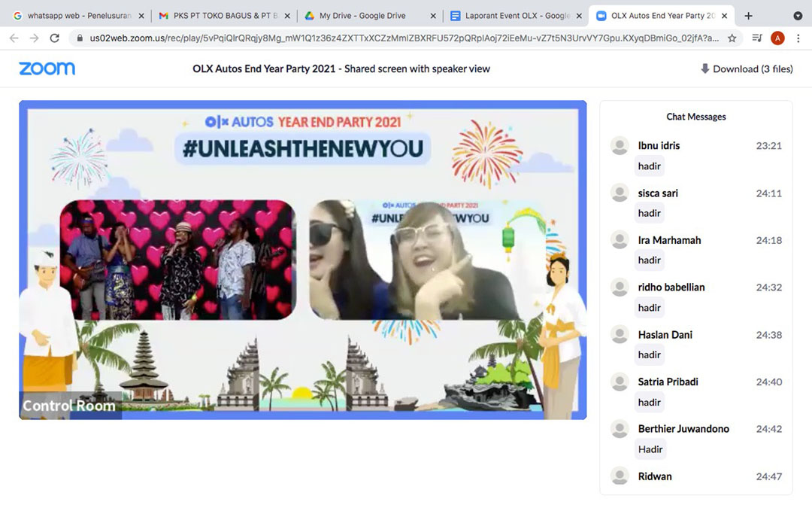Bookmark this page with the star icon

732,38
